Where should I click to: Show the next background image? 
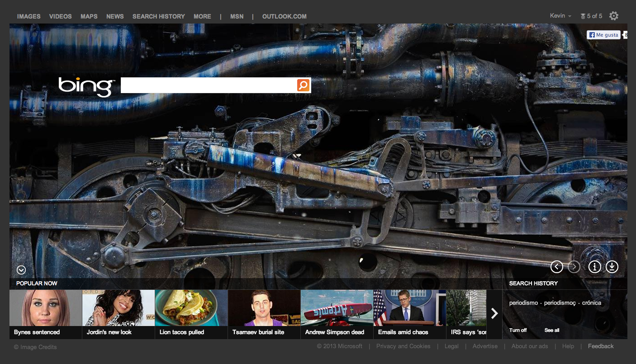tap(574, 267)
